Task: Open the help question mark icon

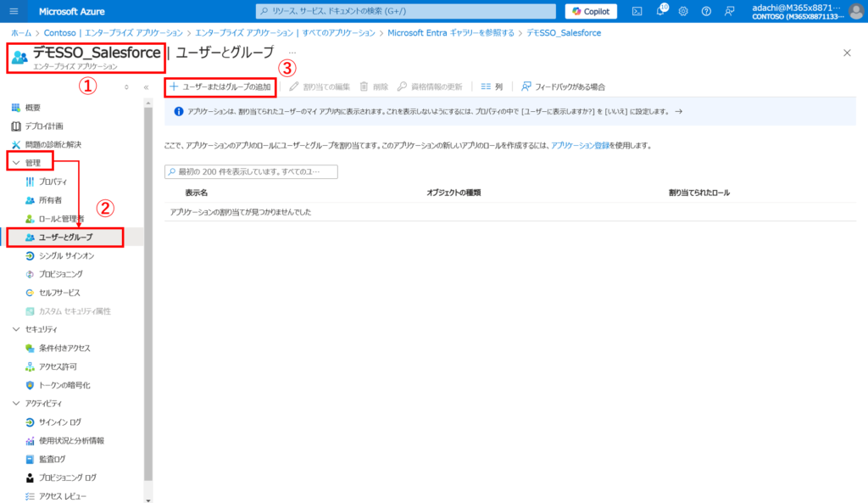Action: point(706,11)
